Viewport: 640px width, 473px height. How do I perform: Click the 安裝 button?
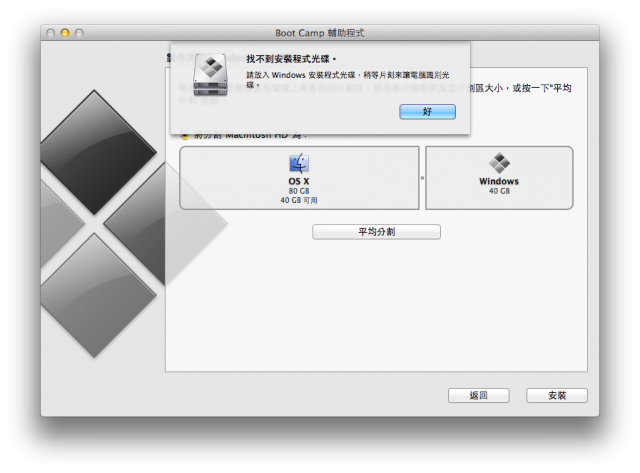tap(557, 395)
